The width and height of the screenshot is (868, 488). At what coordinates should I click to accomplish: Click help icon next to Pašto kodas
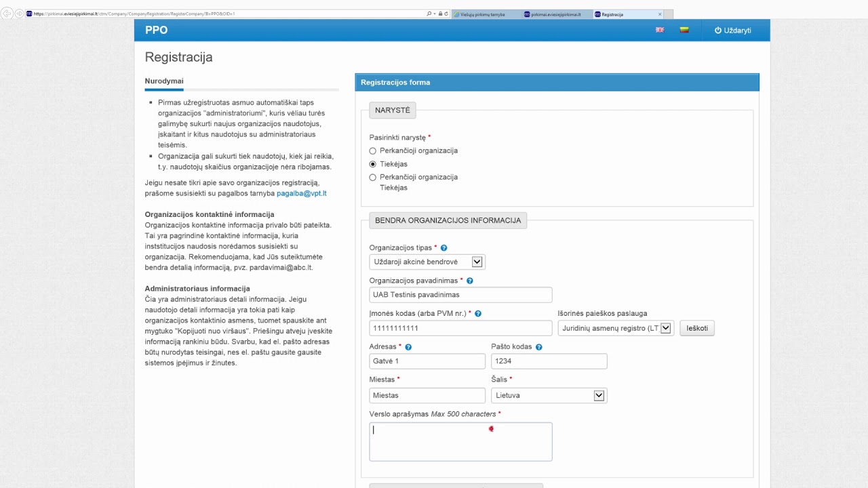click(x=539, y=347)
